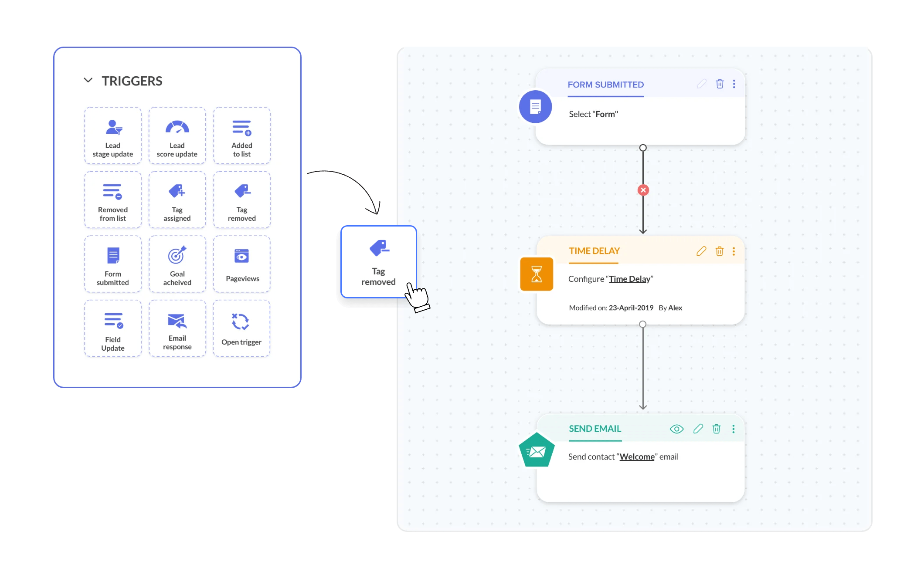
Task: Open the Form Submitted three-dot menu
Action: tap(734, 84)
